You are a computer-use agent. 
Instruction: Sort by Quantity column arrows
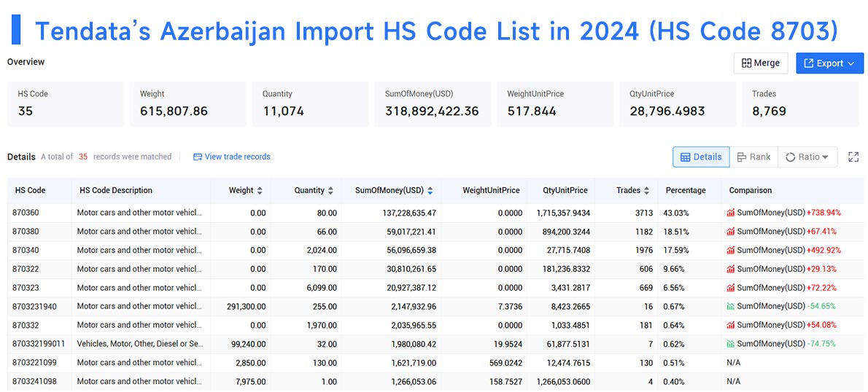click(330, 190)
